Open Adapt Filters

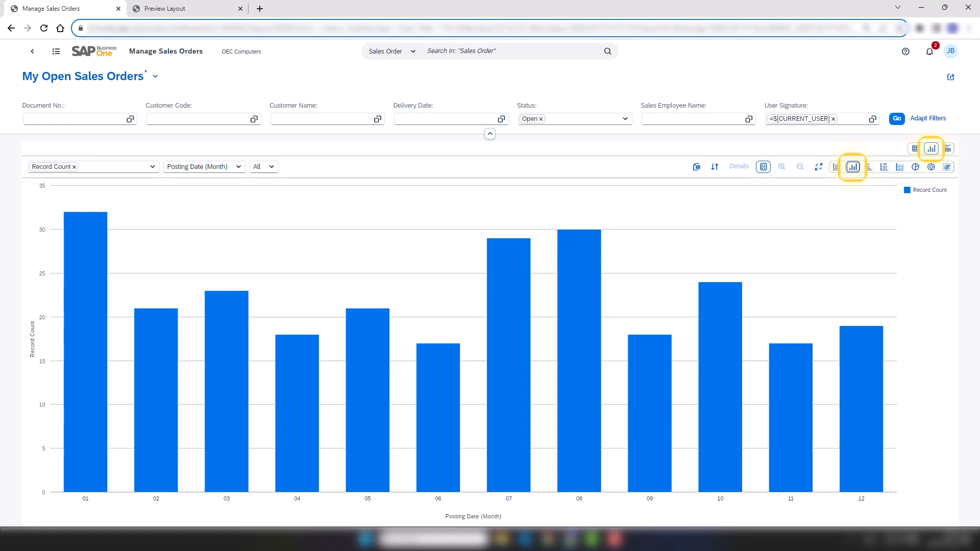point(928,118)
